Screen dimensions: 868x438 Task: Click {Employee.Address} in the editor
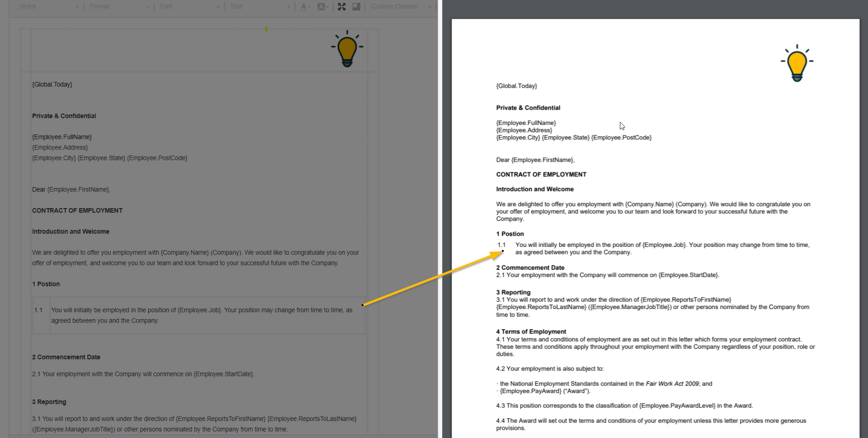60,147
